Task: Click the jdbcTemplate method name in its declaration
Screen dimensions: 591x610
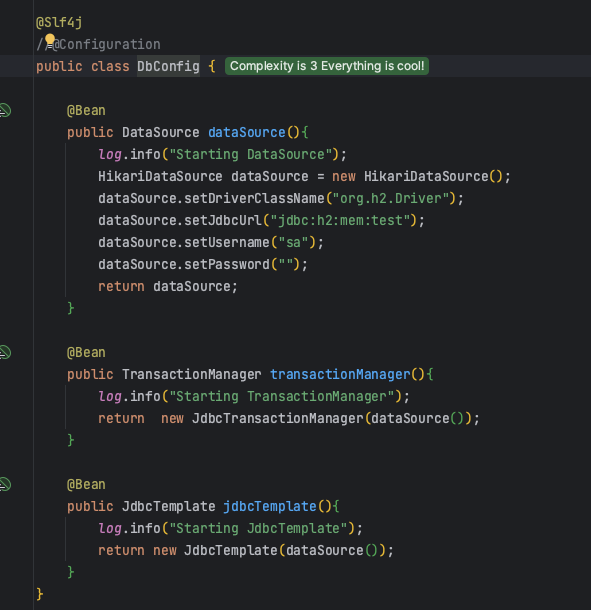Action: click(x=270, y=507)
